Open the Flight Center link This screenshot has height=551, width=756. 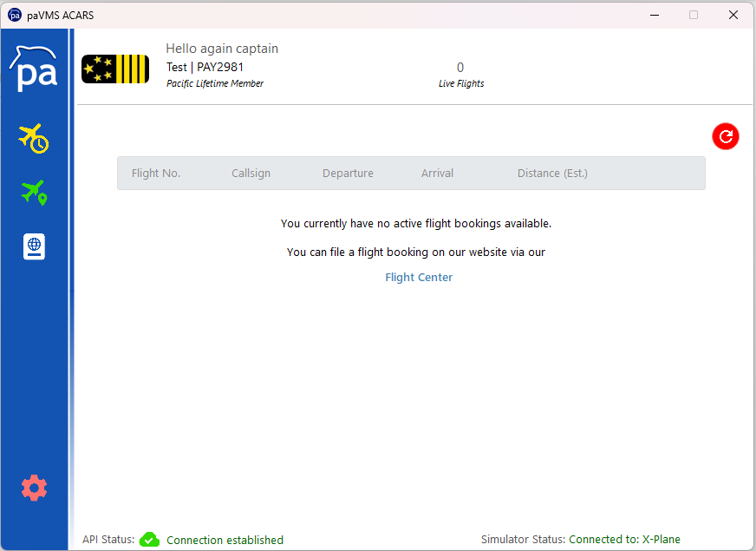419,278
